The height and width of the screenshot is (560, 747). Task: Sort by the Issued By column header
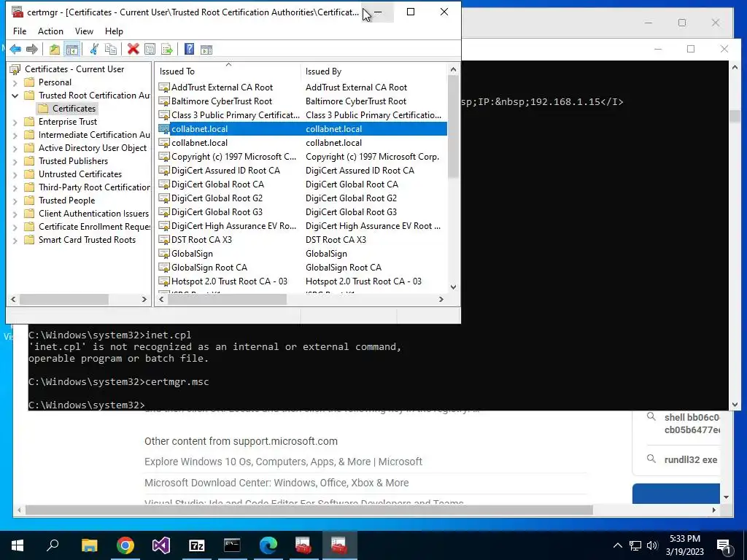(374, 71)
